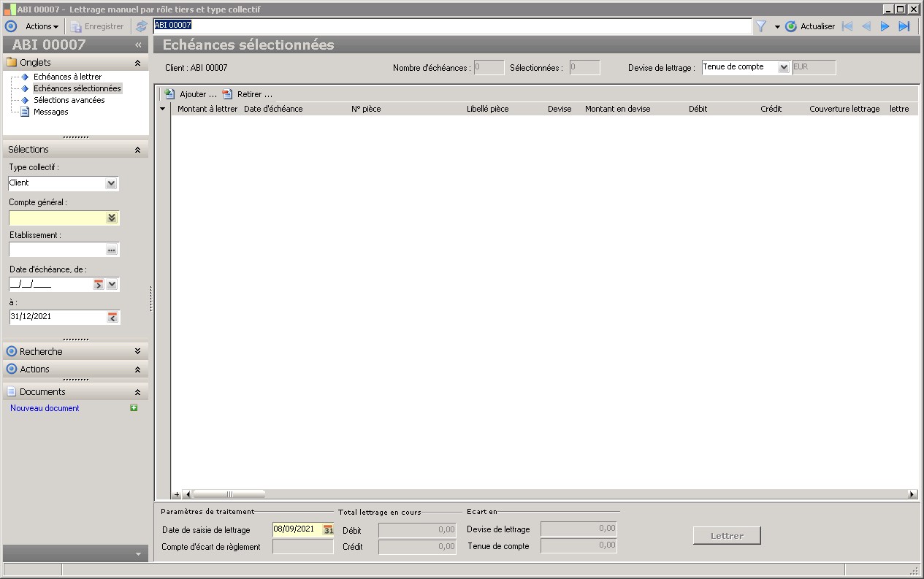
Task: Go to the first record
Action: coord(847,26)
